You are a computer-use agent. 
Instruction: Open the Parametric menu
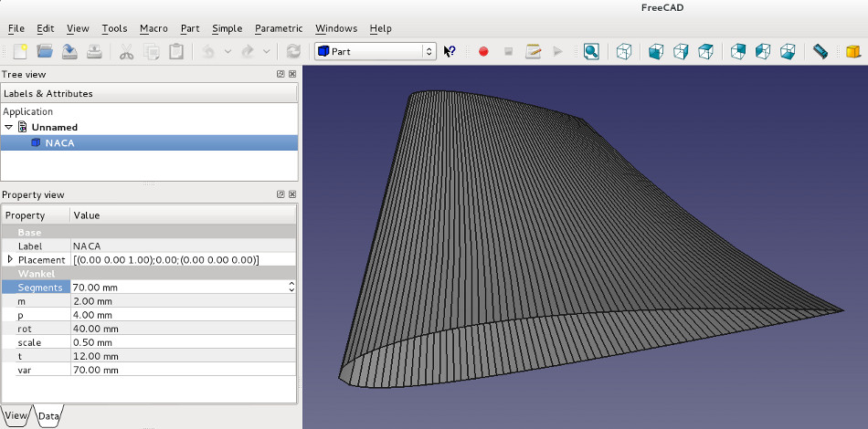point(279,28)
